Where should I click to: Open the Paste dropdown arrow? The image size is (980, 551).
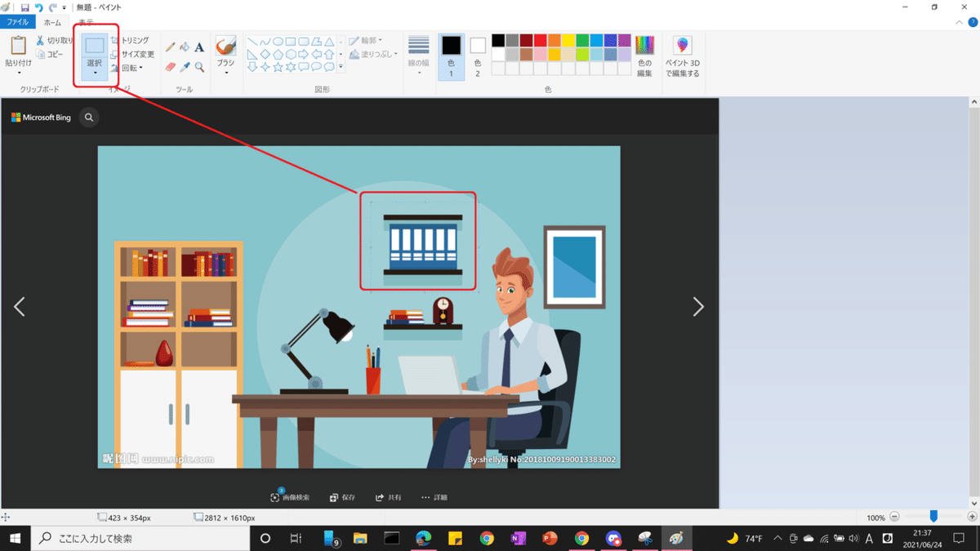click(x=18, y=73)
